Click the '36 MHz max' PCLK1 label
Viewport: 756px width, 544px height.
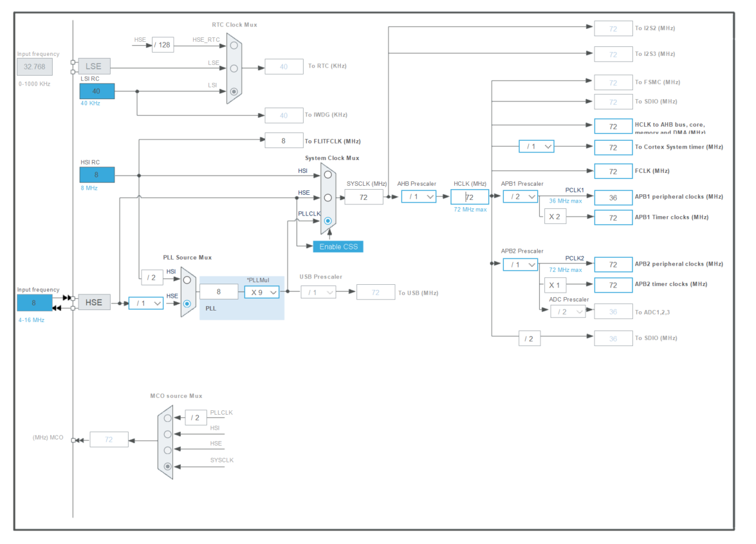tap(566, 201)
